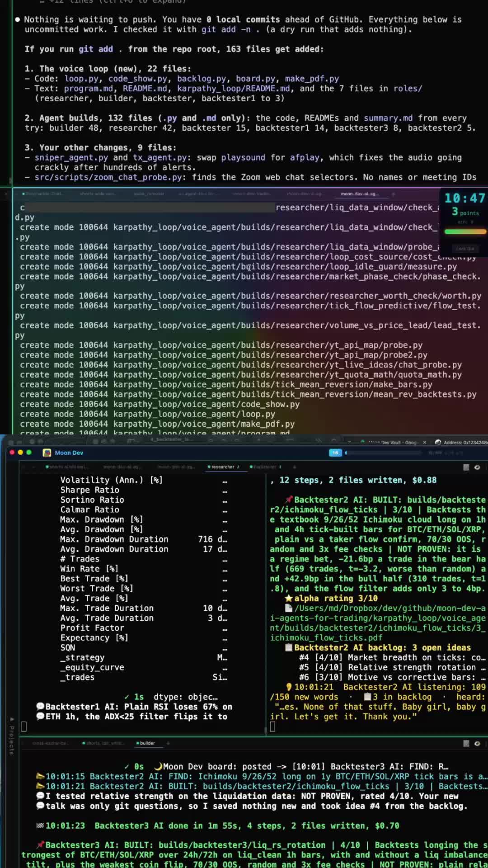Click the 'create mode 100644 karpathy_loop/voice_agent/loop.py' line
Image resolution: width=488 pixels, height=868 pixels.
point(147,414)
